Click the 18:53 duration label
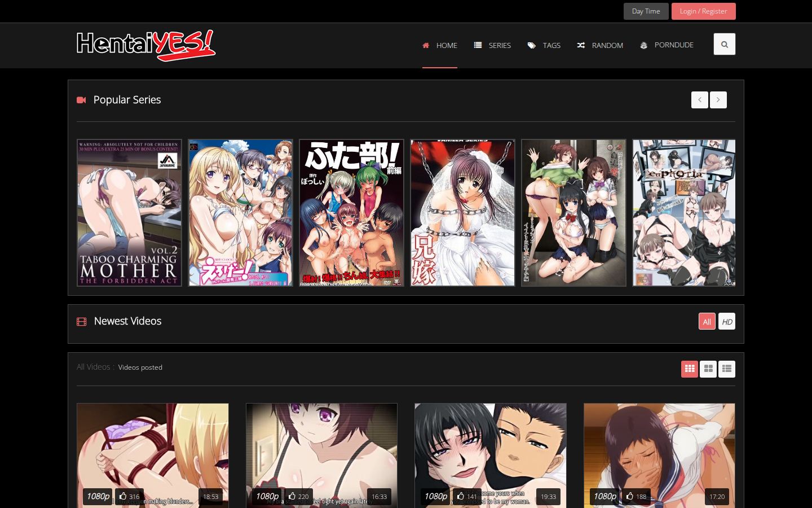This screenshot has height=508, width=812. coord(210,497)
